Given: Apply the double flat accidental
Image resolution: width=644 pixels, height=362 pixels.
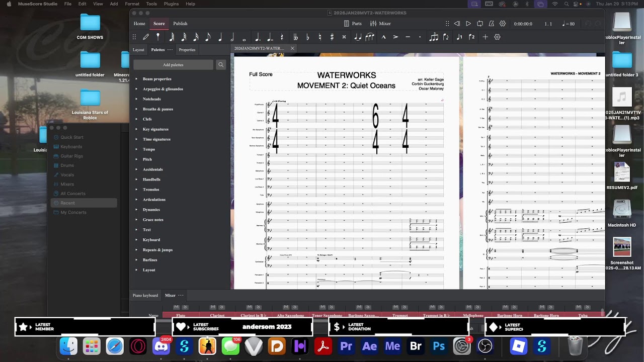Looking at the screenshot, I should [295, 37].
